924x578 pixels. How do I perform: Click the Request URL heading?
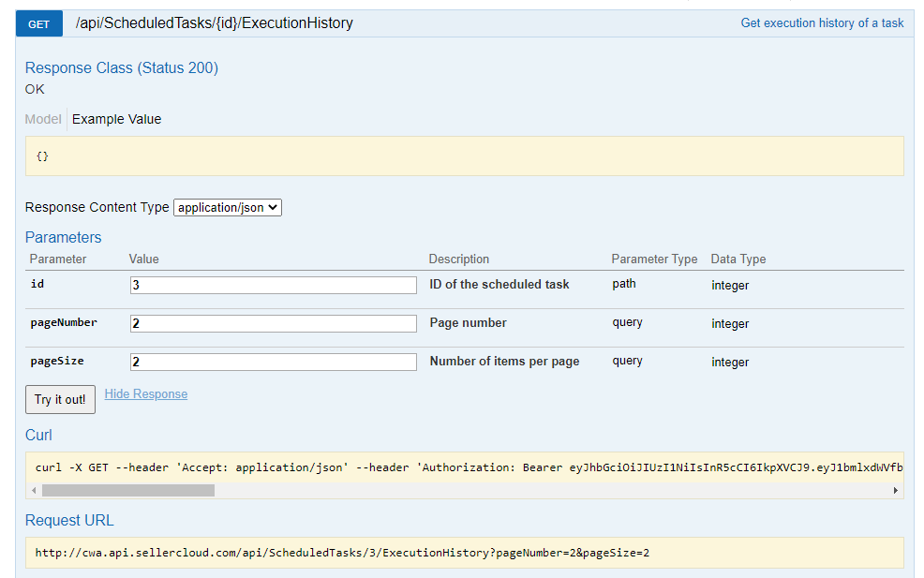(69, 520)
